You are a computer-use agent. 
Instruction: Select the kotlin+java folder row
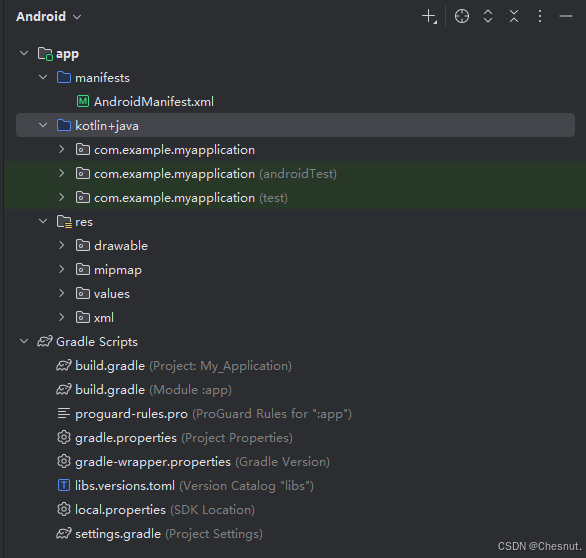click(x=295, y=125)
